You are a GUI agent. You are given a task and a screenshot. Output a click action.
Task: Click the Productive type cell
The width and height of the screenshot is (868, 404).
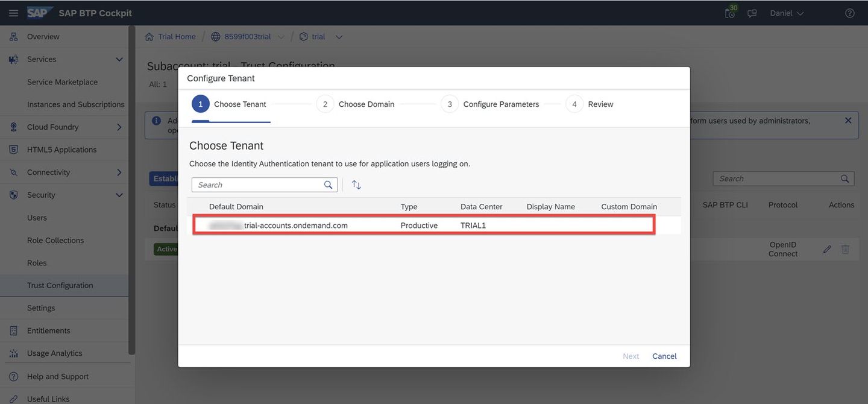tap(419, 226)
